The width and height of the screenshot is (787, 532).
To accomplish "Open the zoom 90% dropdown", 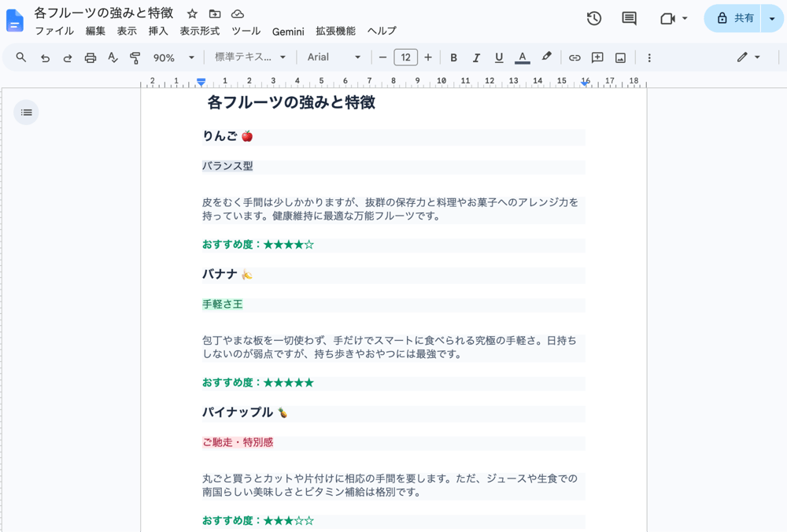I will (x=173, y=57).
